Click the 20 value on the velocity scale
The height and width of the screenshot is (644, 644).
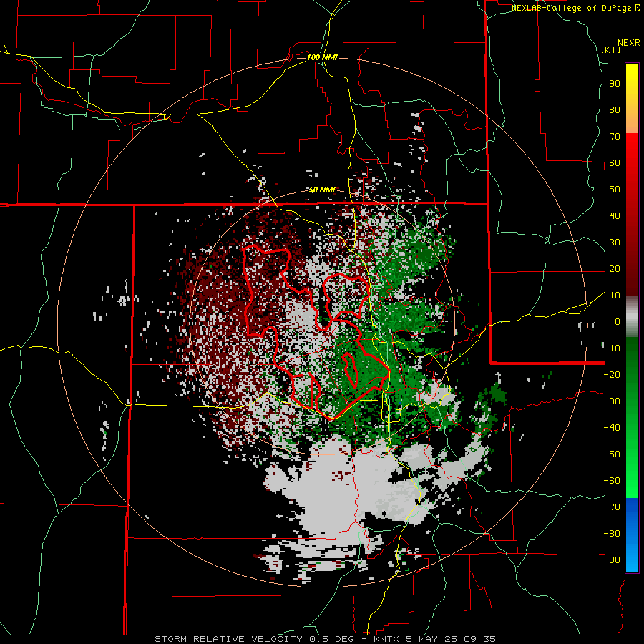pyautogui.click(x=615, y=268)
